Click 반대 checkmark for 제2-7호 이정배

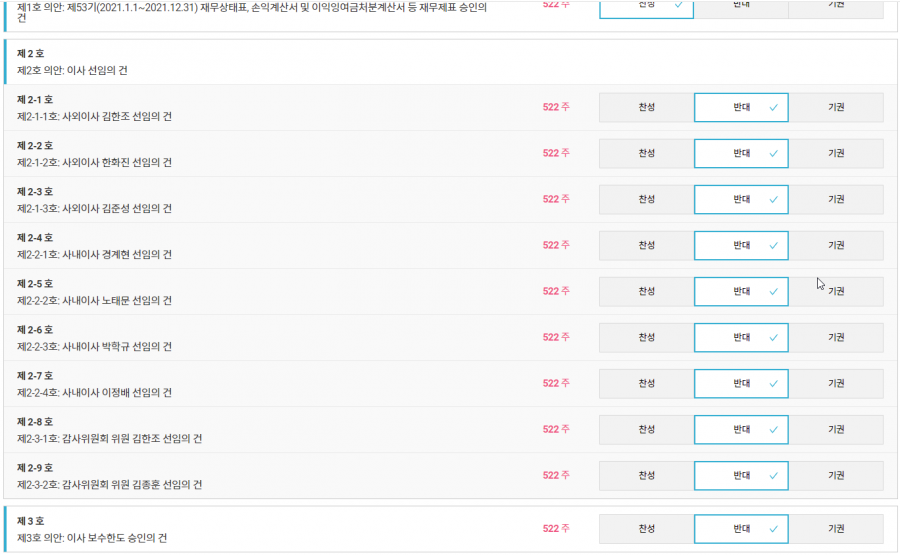click(x=741, y=383)
